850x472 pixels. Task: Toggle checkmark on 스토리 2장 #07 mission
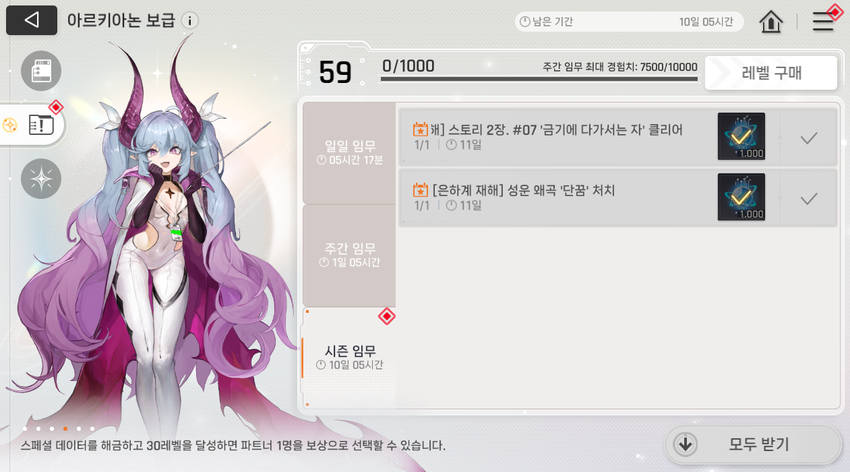coord(809,138)
